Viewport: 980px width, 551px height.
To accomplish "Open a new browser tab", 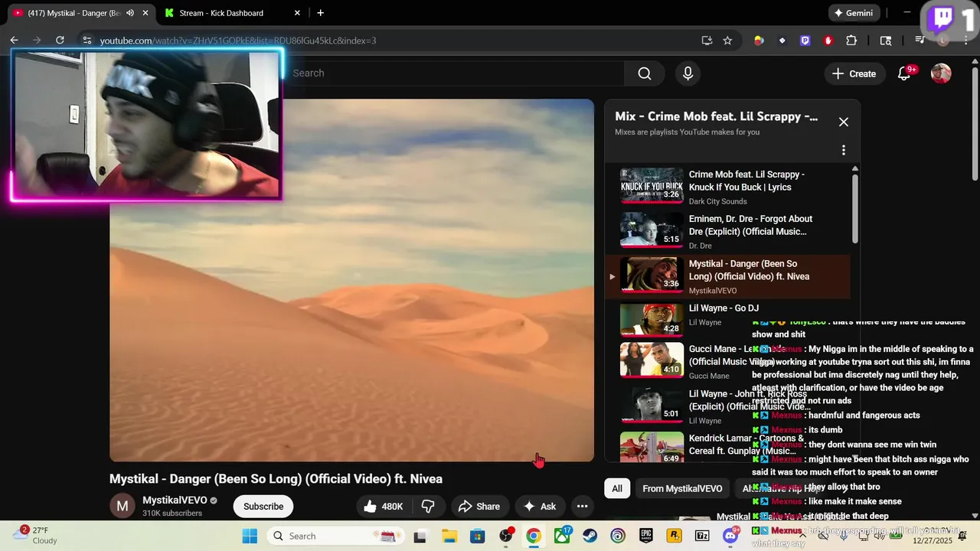I will click(x=320, y=13).
